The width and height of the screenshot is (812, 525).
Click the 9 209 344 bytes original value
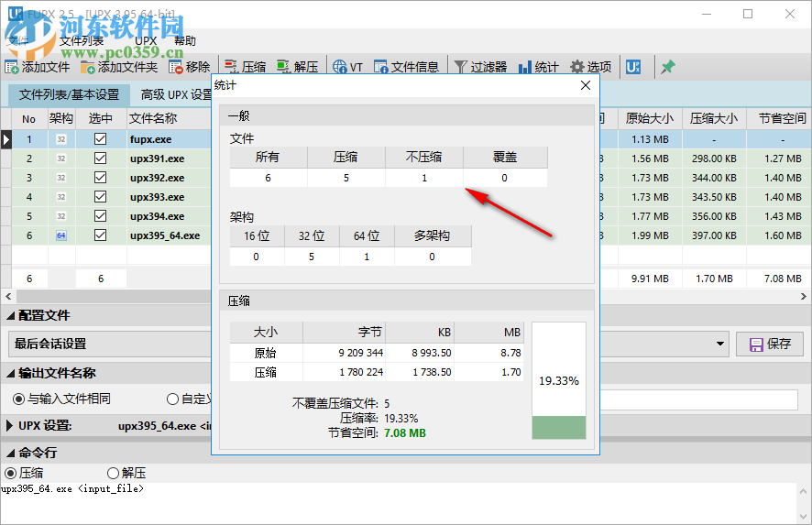pos(361,353)
